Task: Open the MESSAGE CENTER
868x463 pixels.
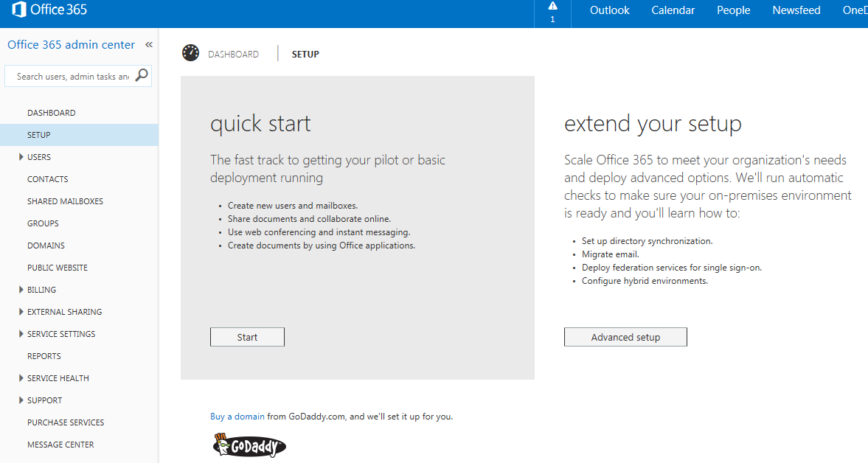Action: click(60, 445)
